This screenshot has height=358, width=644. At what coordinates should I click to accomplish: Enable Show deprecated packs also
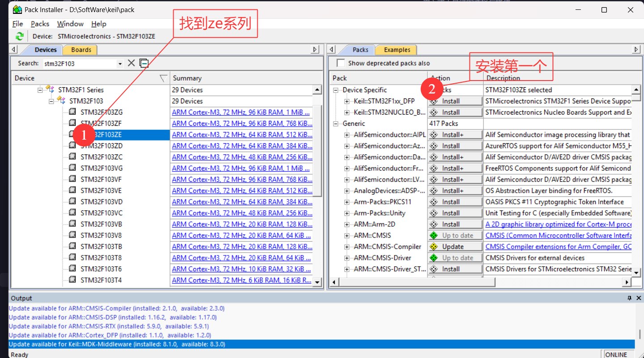pyautogui.click(x=341, y=63)
